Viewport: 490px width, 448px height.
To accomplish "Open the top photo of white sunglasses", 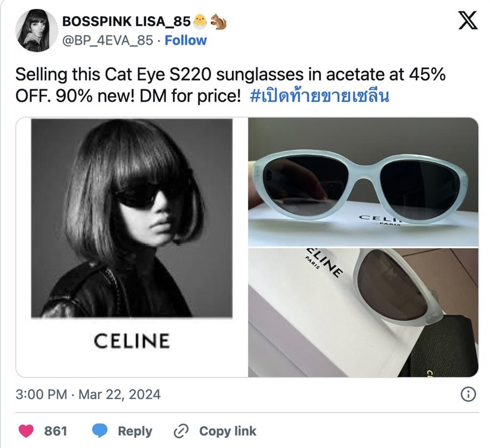I will [365, 181].
